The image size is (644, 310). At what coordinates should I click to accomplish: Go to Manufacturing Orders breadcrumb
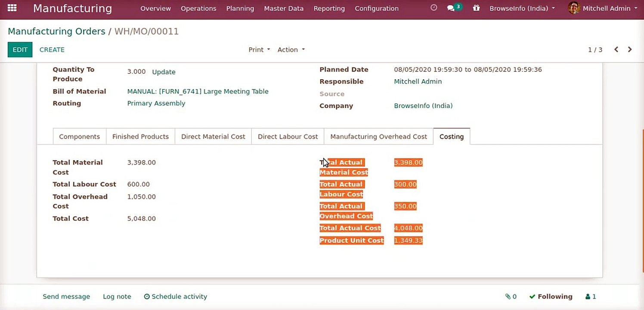tap(56, 31)
